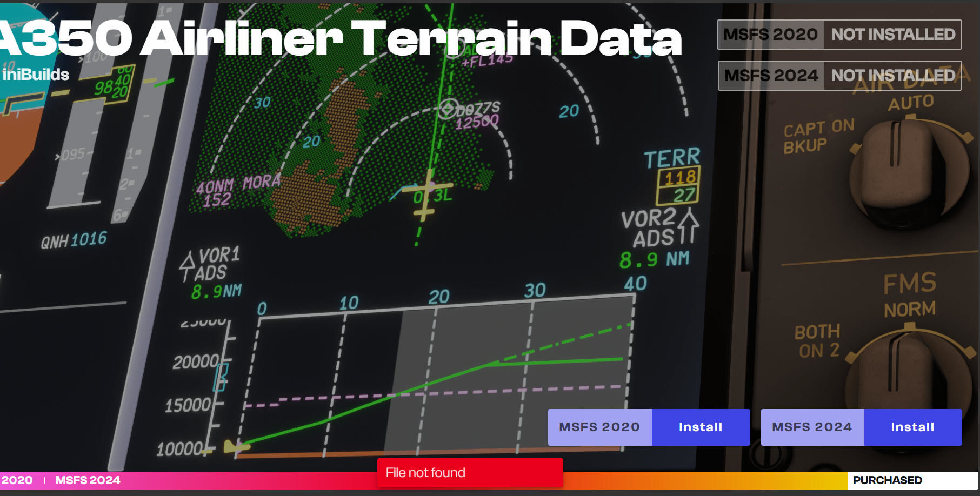This screenshot has height=496, width=980.
Task: Click Install for MSFS 2024
Action: [x=912, y=427]
